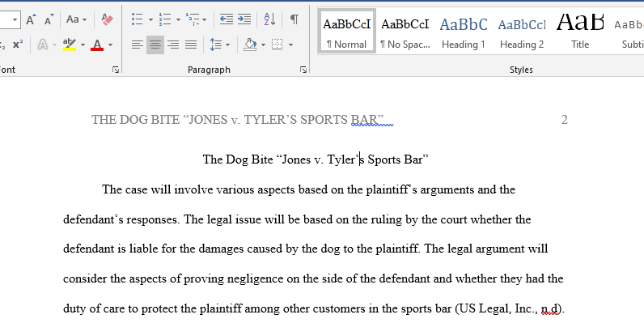The height and width of the screenshot is (323, 644).
Task: Click Decrease Font Size button
Action: pyautogui.click(x=49, y=19)
